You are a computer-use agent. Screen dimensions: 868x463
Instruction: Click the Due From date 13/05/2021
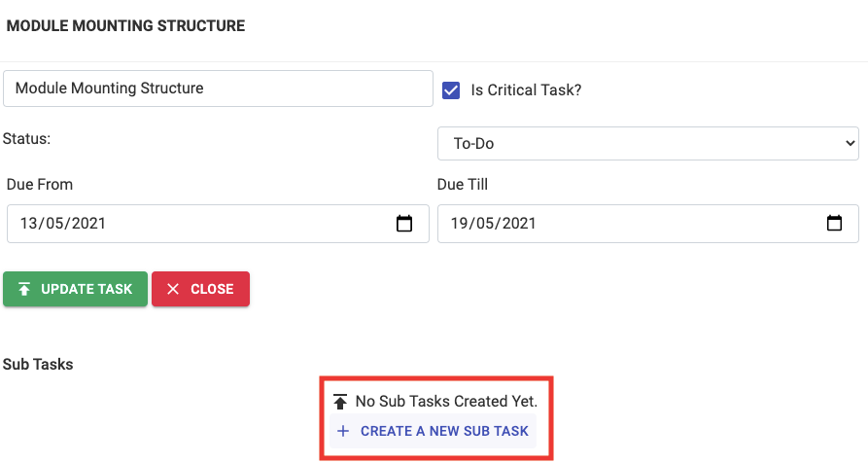click(x=63, y=224)
